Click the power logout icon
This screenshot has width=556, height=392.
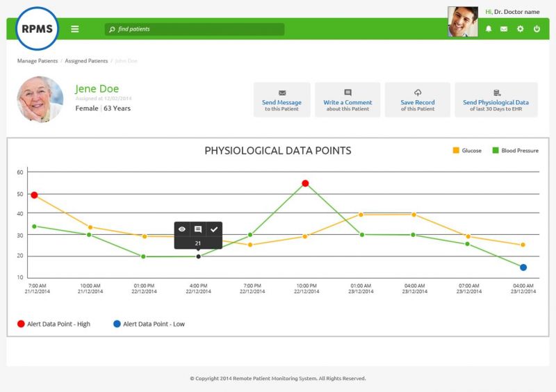[537, 28]
